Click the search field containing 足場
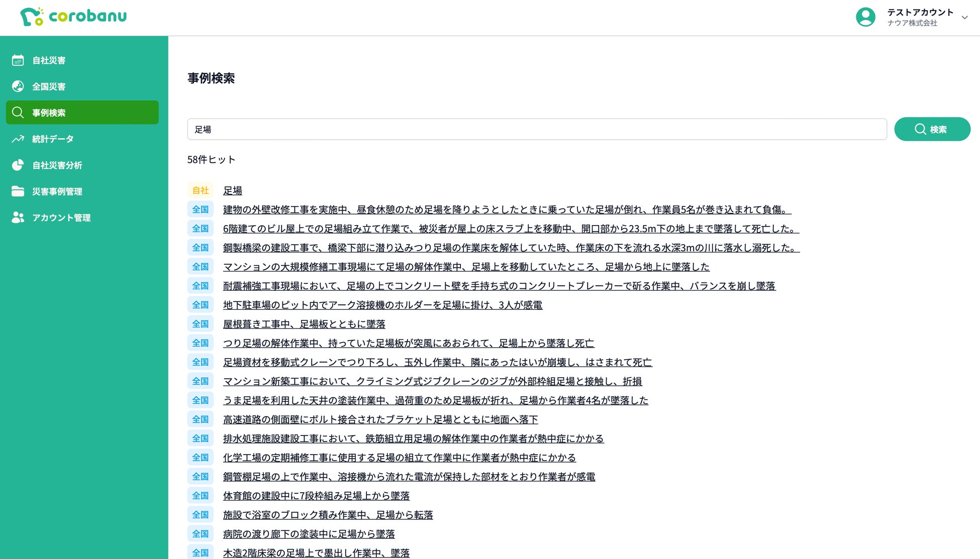980x559 pixels. point(537,130)
